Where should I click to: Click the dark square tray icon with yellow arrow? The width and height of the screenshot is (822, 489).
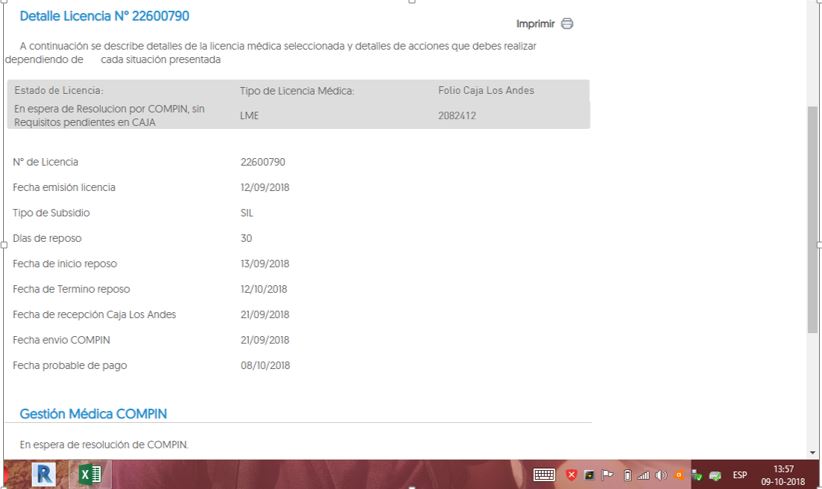(589, 475)
